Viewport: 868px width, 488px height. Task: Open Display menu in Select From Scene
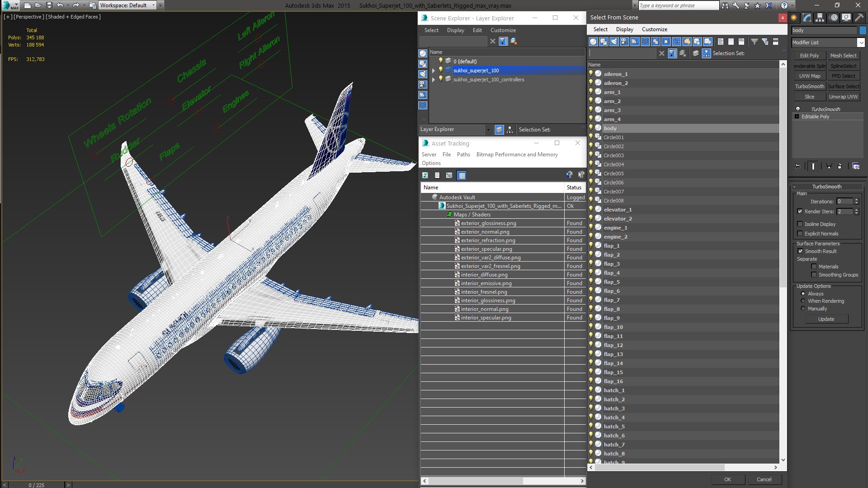(624, 29)
